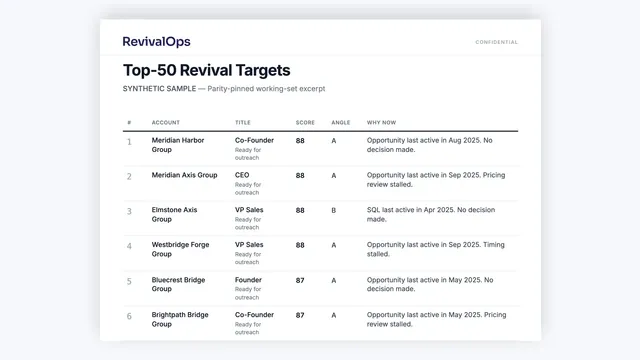The width and height of the screenshot is (640, 360).
Task: Click the # column header
Action: [129, 122]
